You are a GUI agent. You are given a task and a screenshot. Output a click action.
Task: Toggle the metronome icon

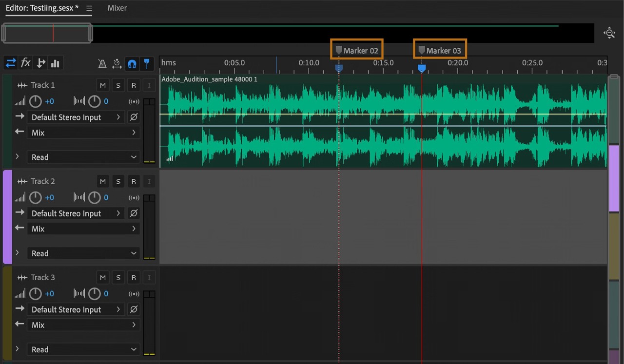tap(102, 64)
